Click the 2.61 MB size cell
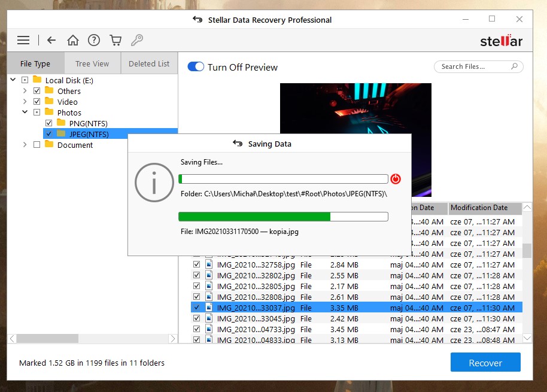Screen dimensions: 547x392 pos(344,297)
